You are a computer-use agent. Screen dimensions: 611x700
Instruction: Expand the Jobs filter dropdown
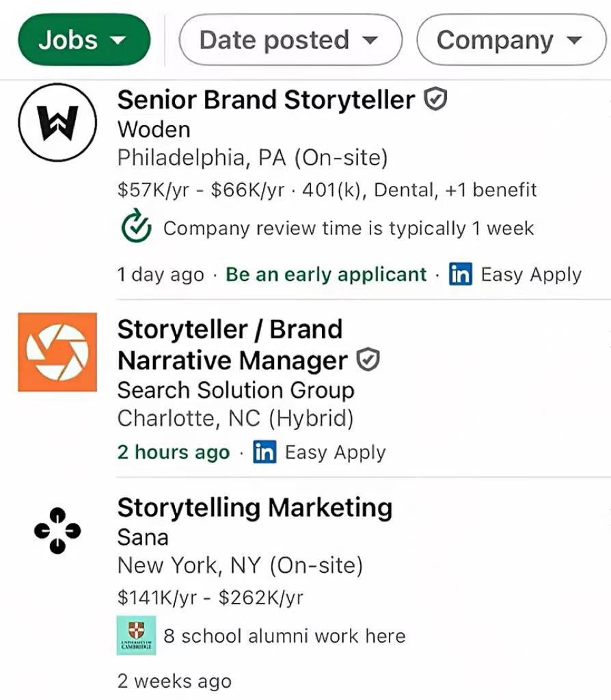(x=83, y=40)
